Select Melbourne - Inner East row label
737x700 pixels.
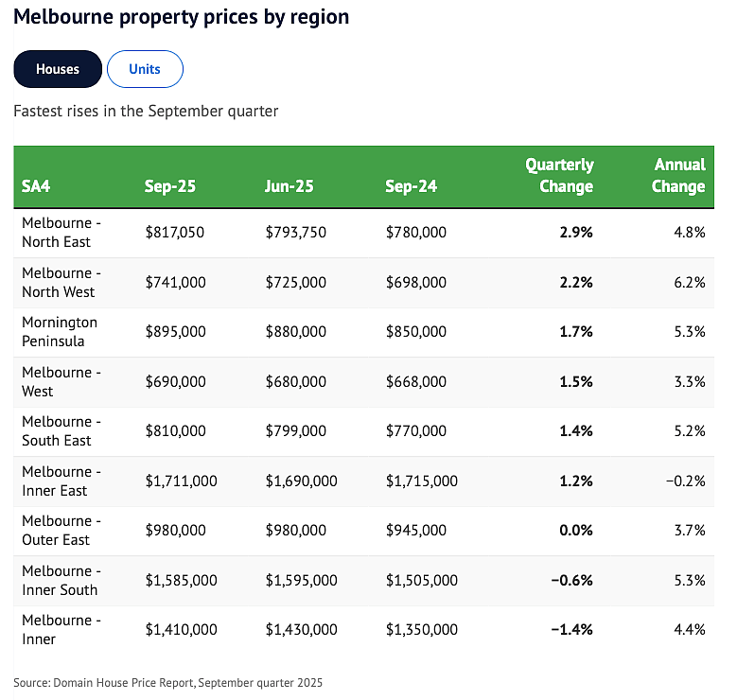61,481
